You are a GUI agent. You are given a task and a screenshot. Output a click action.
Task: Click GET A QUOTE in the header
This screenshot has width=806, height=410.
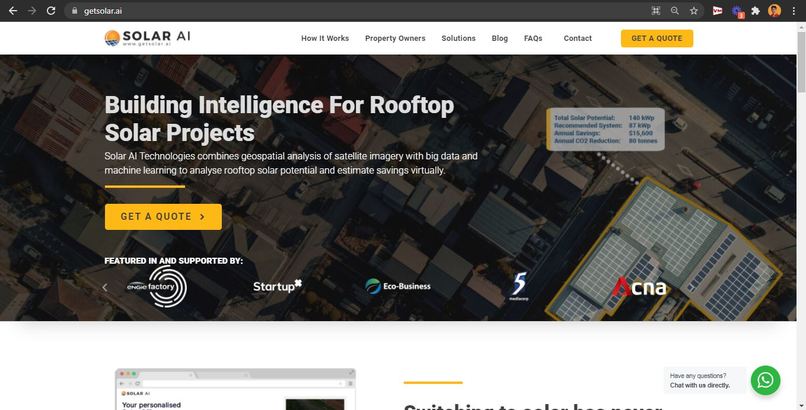point(656,39)
